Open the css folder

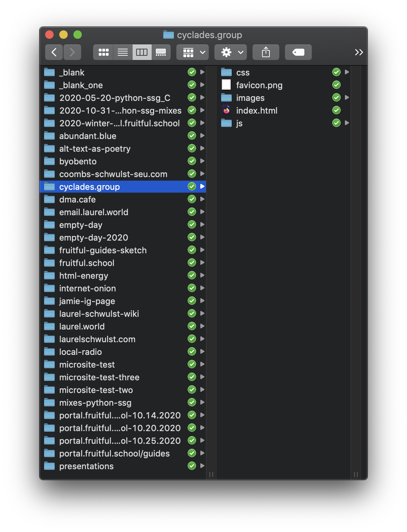tap(243, 72)
